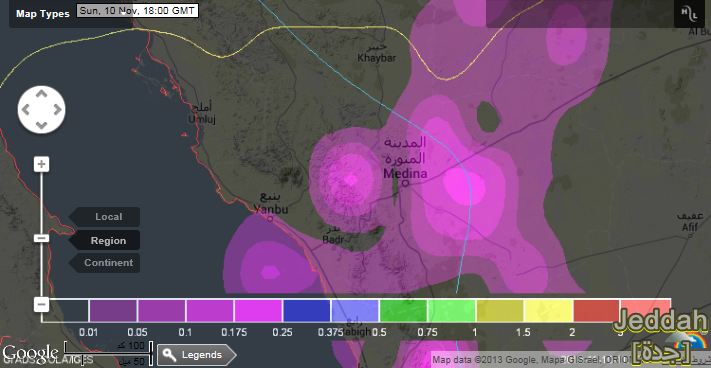The image size is (711, 368).
Task: Zoom in with the plus button
Action: (41, 164)
